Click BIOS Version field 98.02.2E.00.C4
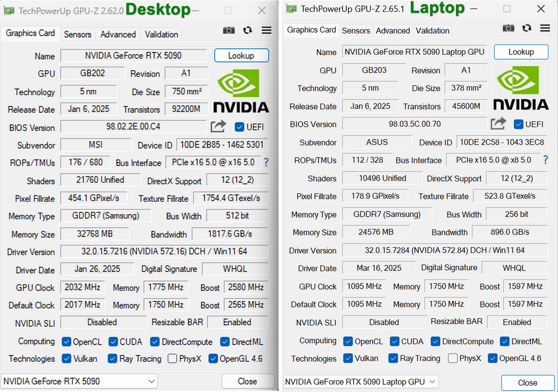The width and height of the screenshot is (558, 392). (133, 126)
